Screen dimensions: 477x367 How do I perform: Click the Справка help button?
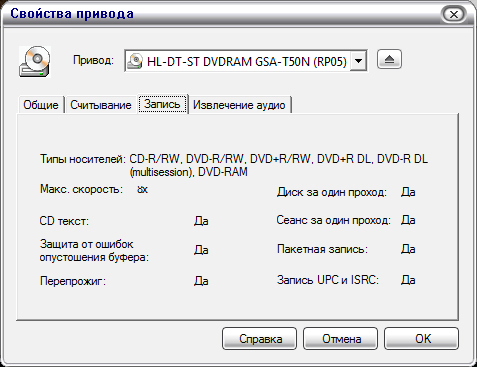click(259, 339)
